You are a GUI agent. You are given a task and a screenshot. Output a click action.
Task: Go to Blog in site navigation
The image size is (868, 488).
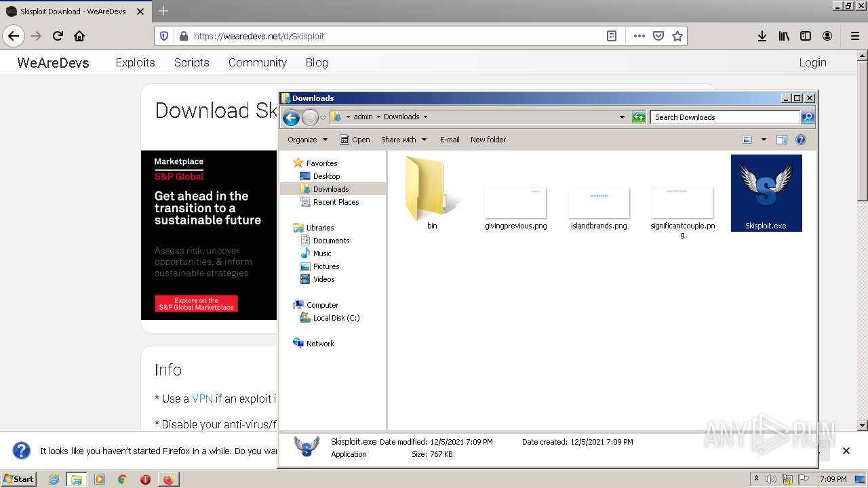click(317, 62)
